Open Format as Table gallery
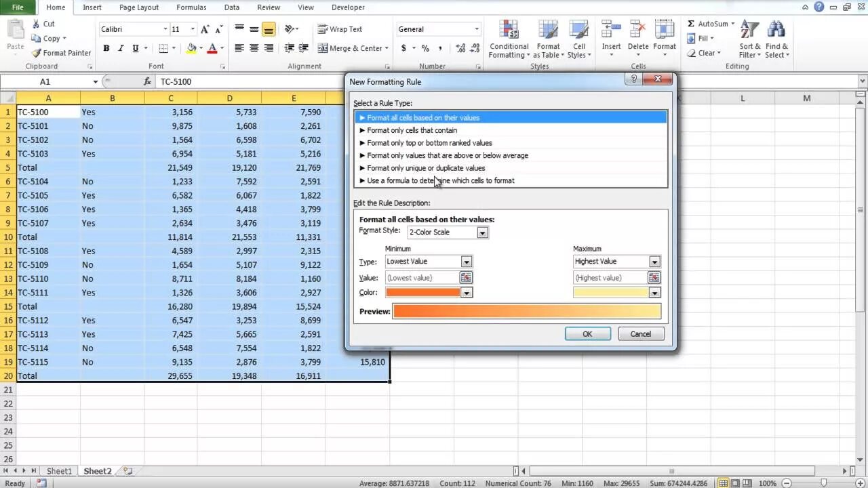 click(x=549, y=39)
